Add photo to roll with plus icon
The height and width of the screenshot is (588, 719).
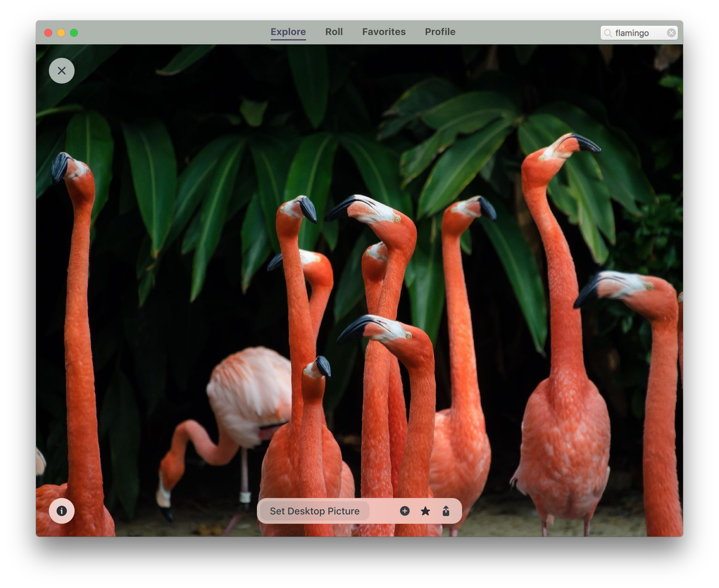click(x=405, y=511)
